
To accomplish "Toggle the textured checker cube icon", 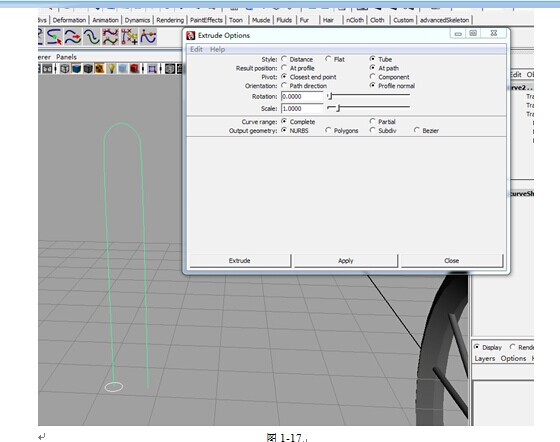I will tap(100, 69).
